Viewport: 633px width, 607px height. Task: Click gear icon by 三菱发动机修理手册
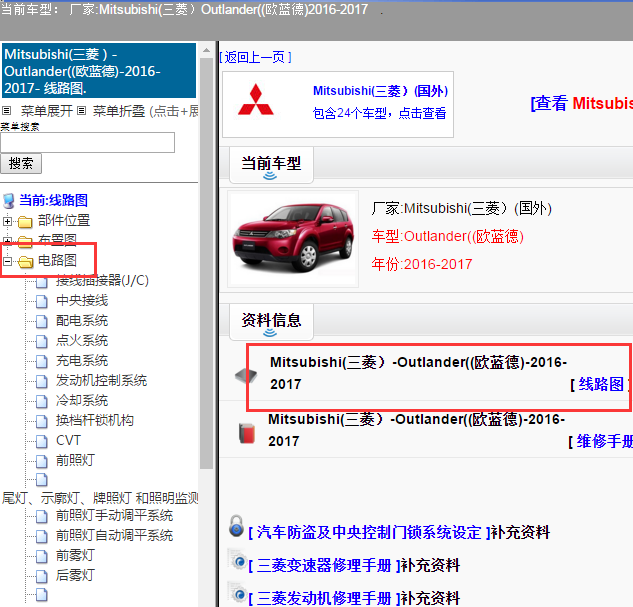point(237,593)
